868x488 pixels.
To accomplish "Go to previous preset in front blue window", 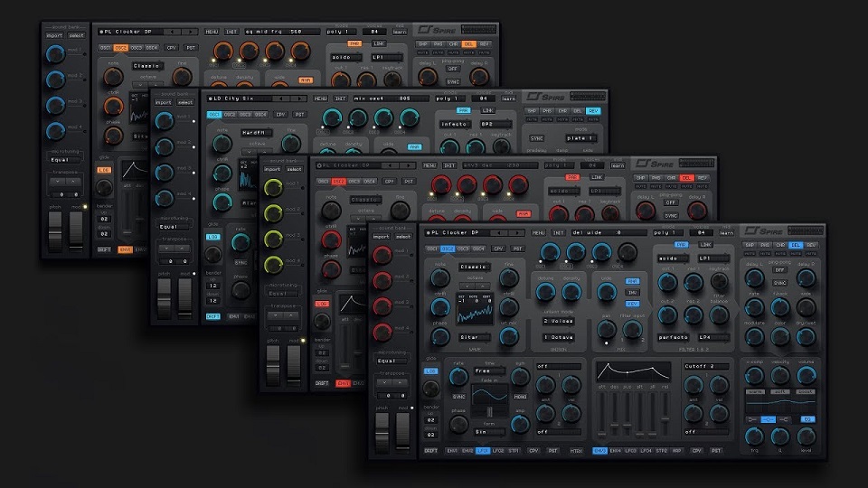I will pos(498,233).
